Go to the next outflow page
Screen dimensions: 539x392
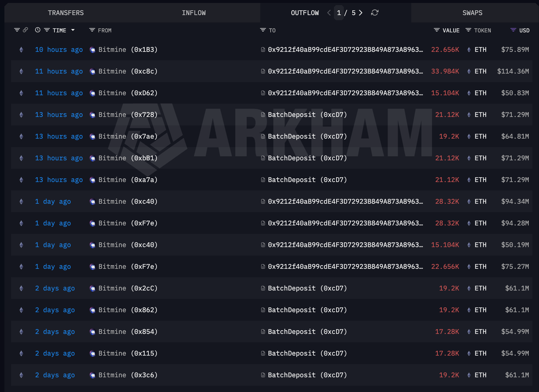click(360, 13)
